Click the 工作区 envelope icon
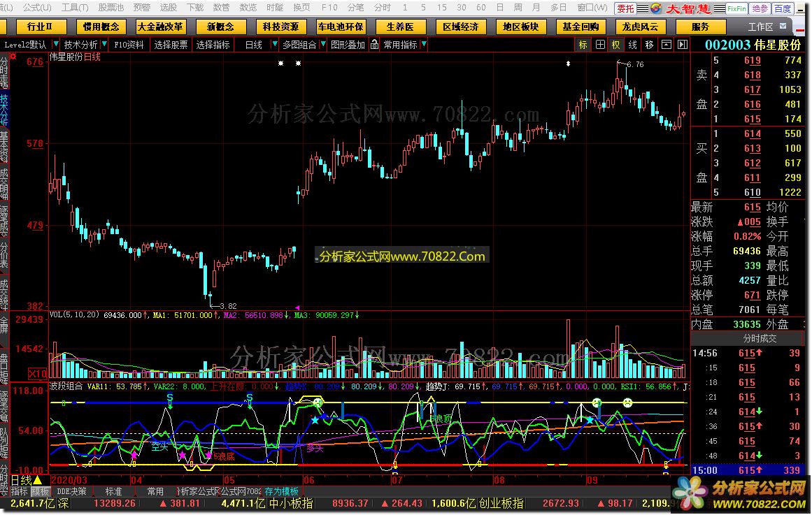 point(783,26)
